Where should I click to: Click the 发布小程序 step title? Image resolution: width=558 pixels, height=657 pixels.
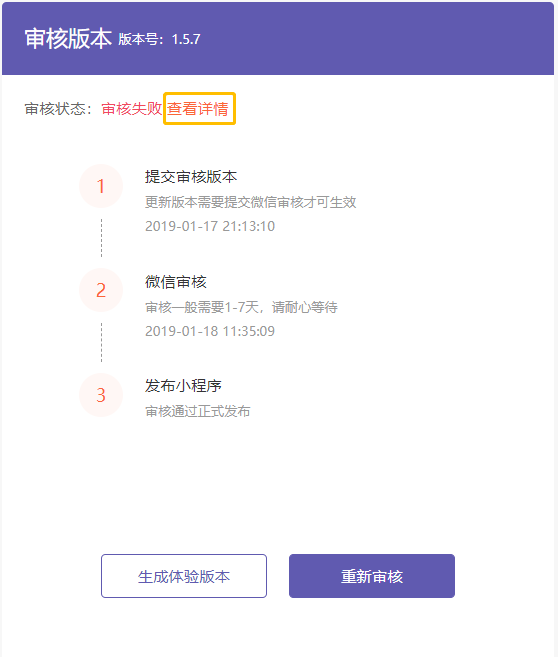[x=183, y=385]
